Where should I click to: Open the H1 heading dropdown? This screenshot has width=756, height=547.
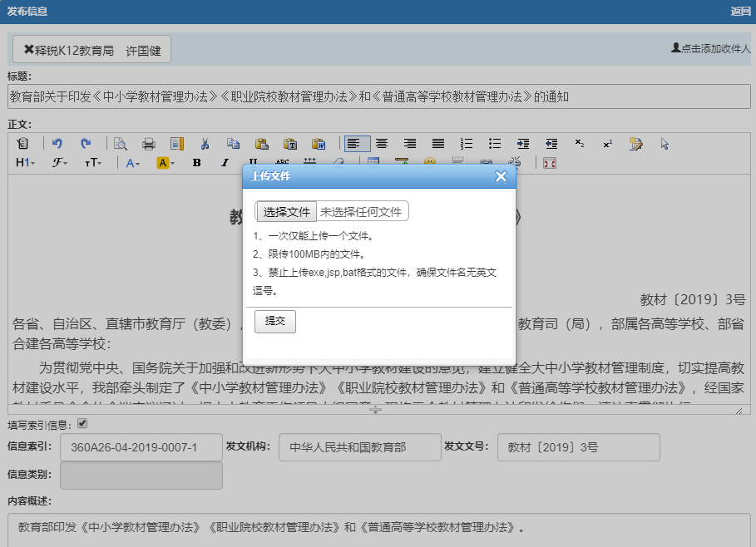click(22, 162)
